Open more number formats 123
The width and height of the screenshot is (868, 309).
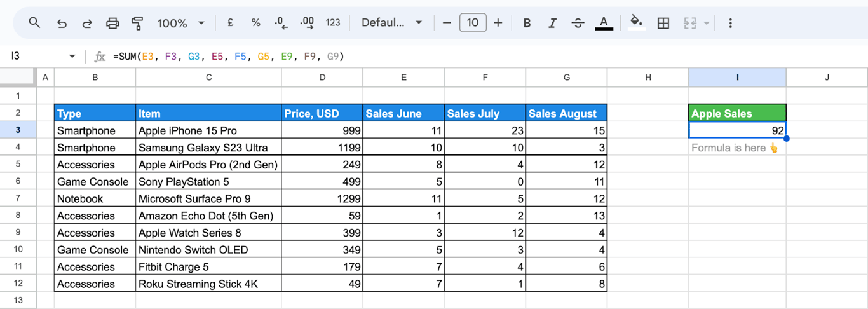tap(333, 23)
